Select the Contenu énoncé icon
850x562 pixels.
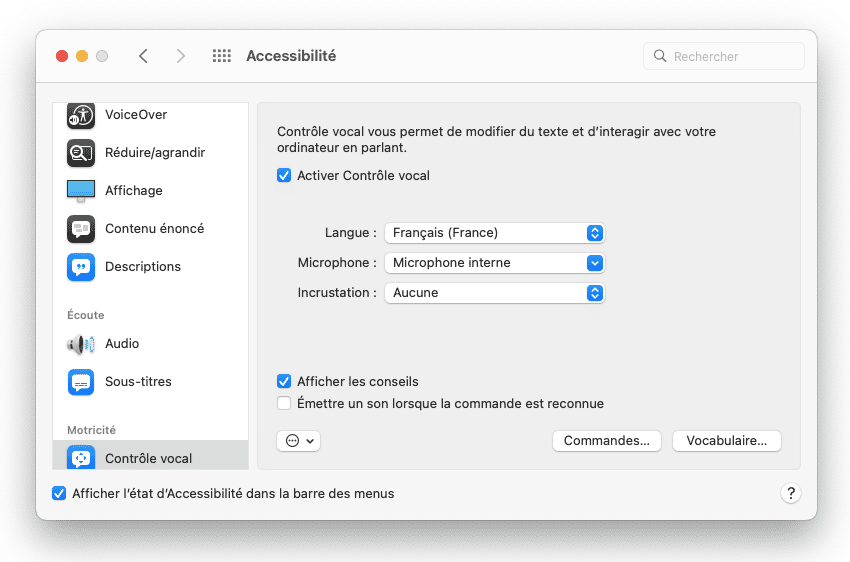[x=81, y=229]
